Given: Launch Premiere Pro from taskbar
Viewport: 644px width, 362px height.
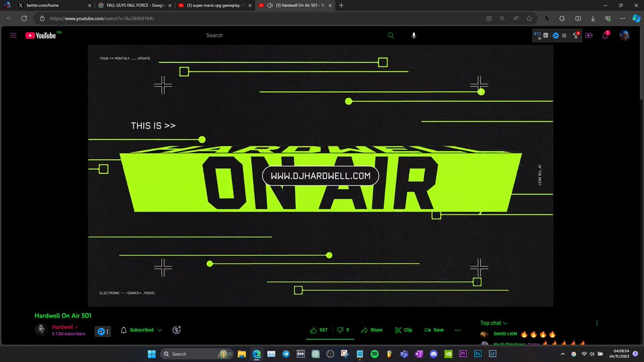Looking at the screenshot, I should coord(463,354).
